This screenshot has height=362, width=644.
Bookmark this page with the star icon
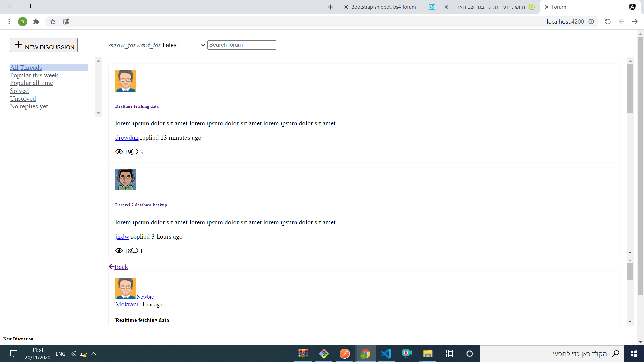53,22
